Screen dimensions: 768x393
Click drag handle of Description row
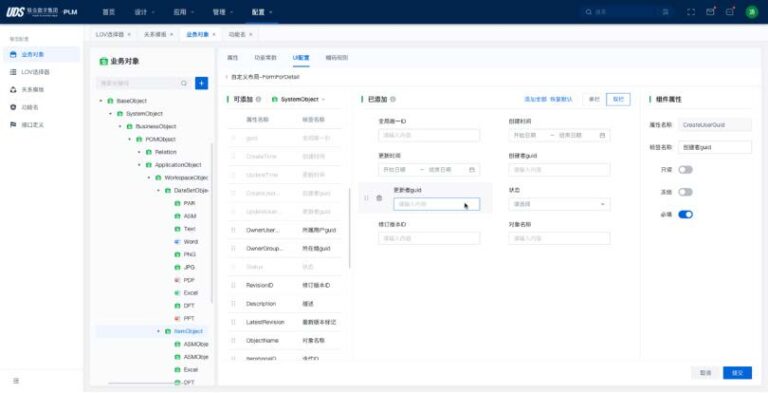pos(233,304)
